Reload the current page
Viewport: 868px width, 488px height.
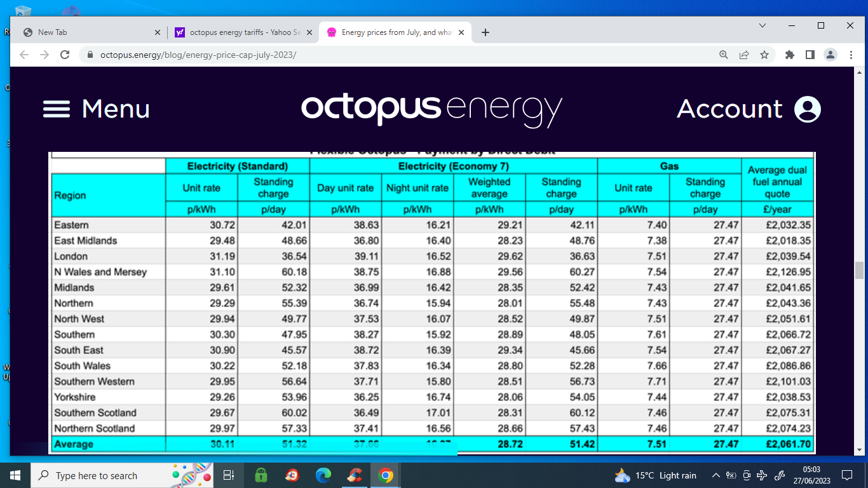65,55
